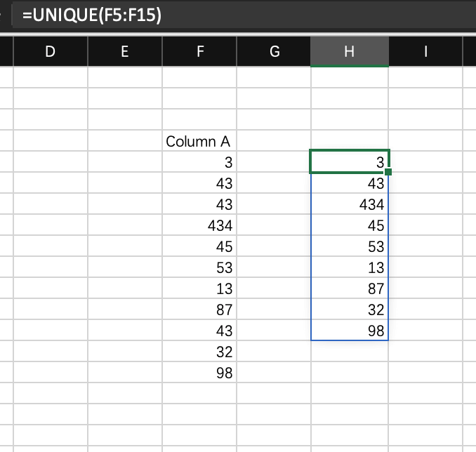Select the highlighted column H header

349,51
